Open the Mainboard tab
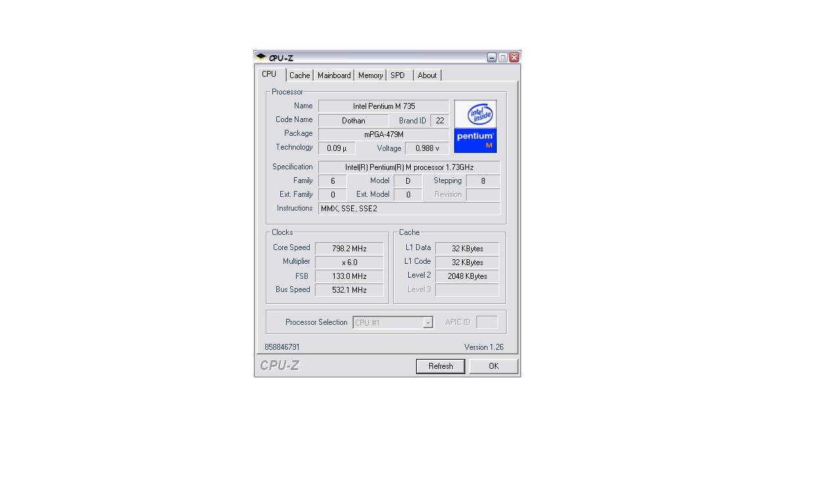840x504 pixels. (x=334, y=75)
